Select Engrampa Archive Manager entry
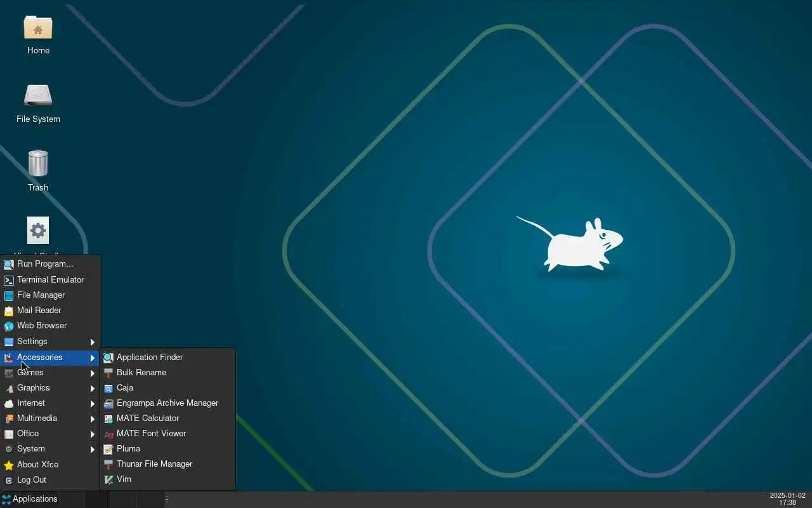 tap(168, 403)
